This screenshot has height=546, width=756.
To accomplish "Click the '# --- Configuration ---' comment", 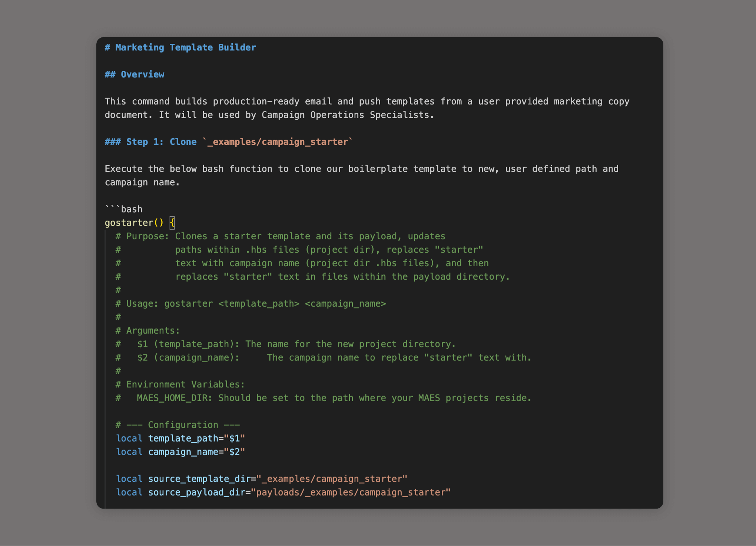I will click(178, 425).
